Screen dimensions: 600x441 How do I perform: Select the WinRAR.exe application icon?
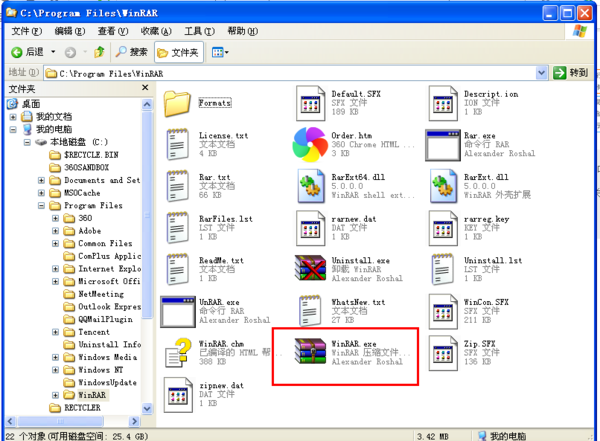click(x=310, y=351)
